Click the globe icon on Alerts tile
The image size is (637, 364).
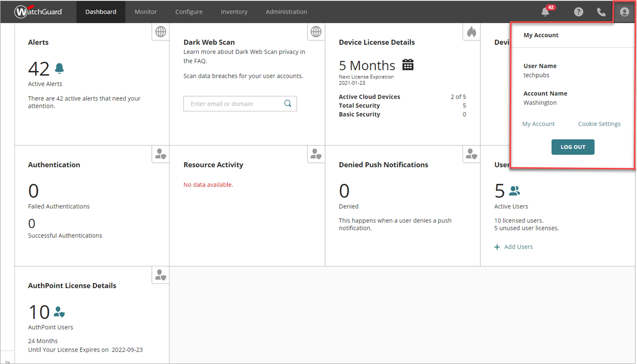(161, 32)
